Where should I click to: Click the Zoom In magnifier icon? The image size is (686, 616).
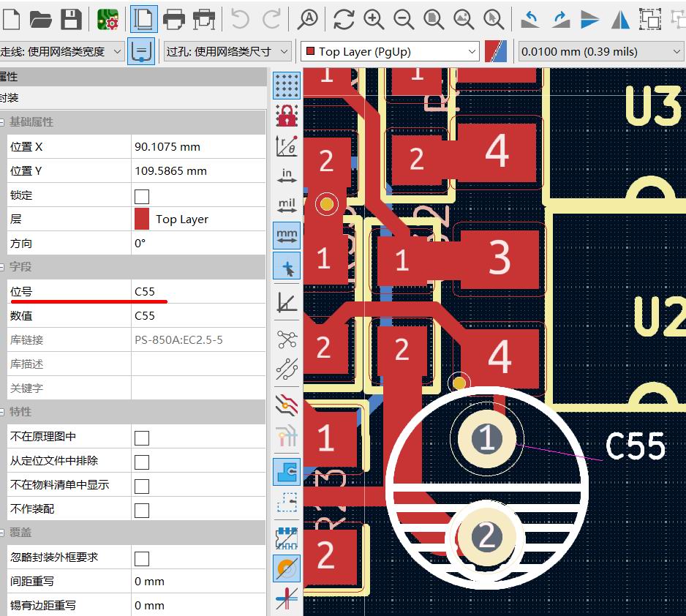coord(374,19)
